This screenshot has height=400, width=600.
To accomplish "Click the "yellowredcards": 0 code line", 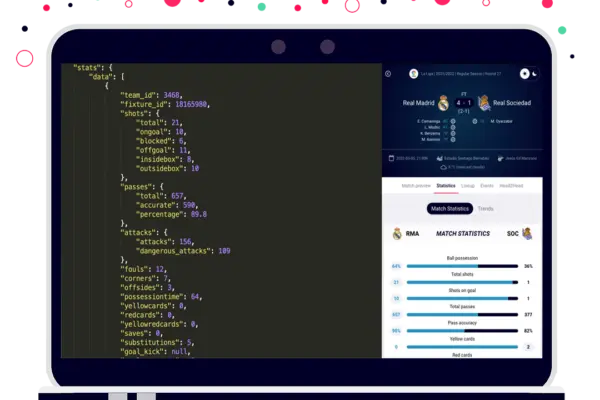I will pyautogui.click(x=159, y=325).
